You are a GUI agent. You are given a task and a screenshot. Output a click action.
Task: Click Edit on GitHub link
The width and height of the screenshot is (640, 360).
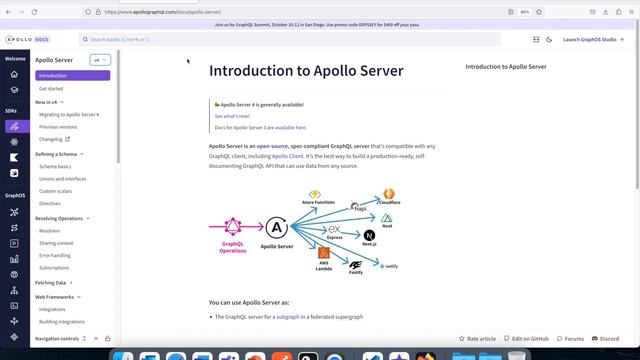(x=526, y=339)
